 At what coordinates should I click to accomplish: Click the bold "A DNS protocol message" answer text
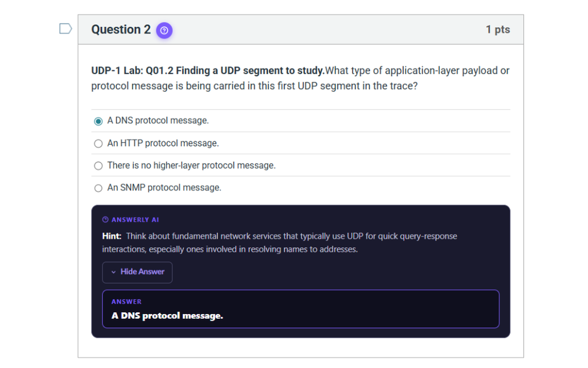167,316
